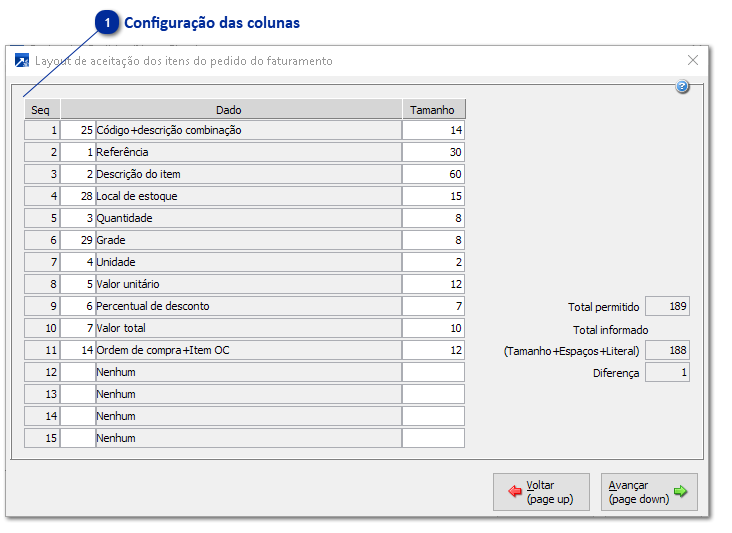Screen dimensions: 732x533
Task: Click the Ordem de compra+Item OC cell
Action: point(247,350)
